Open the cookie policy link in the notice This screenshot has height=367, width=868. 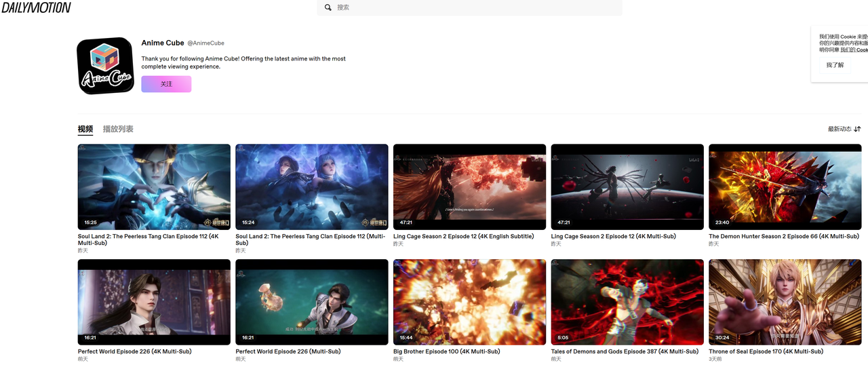(854, 50)
